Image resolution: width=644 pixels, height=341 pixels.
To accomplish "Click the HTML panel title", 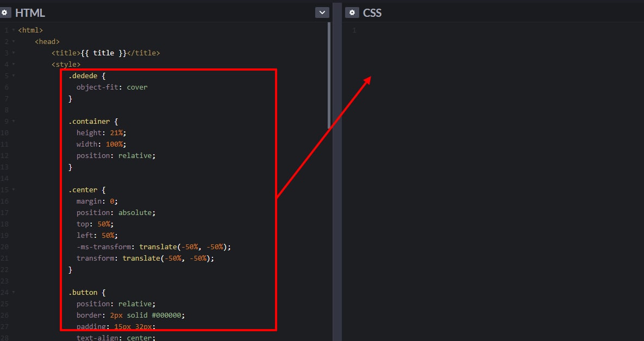I will click(30, 12).
